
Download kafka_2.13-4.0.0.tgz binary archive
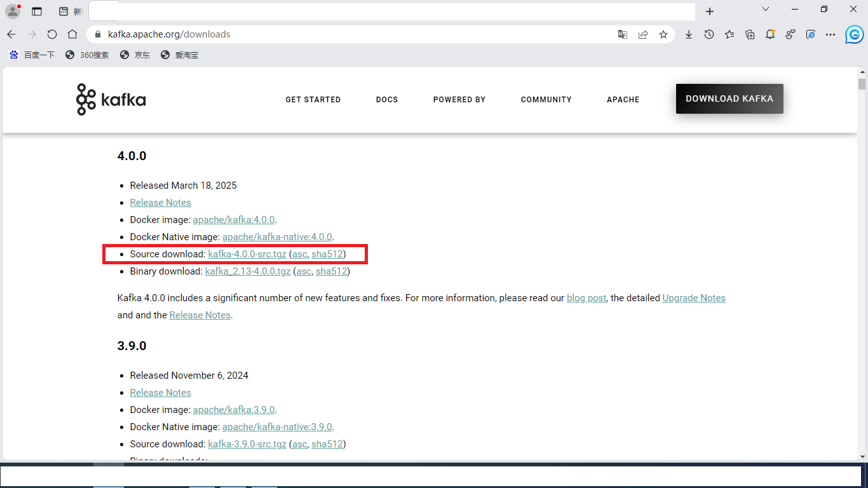pos(248,271)
